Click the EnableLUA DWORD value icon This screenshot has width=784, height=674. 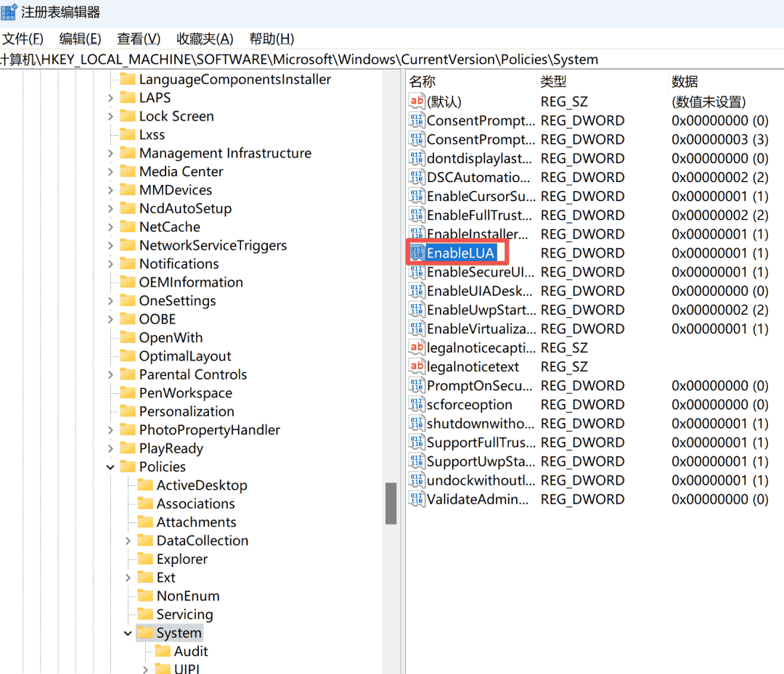point(417,253)
